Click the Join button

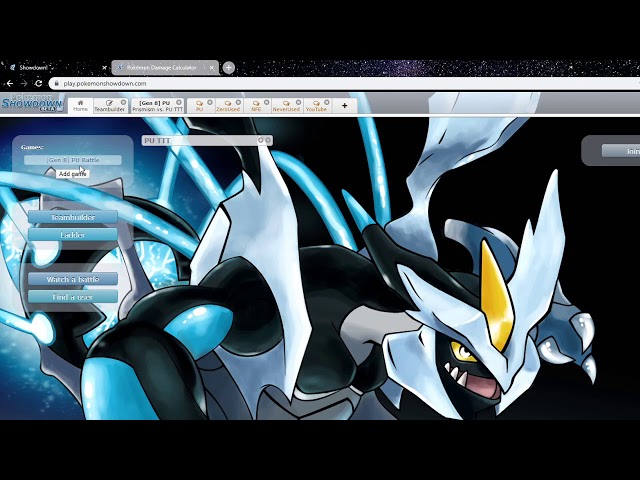point(620,151)
